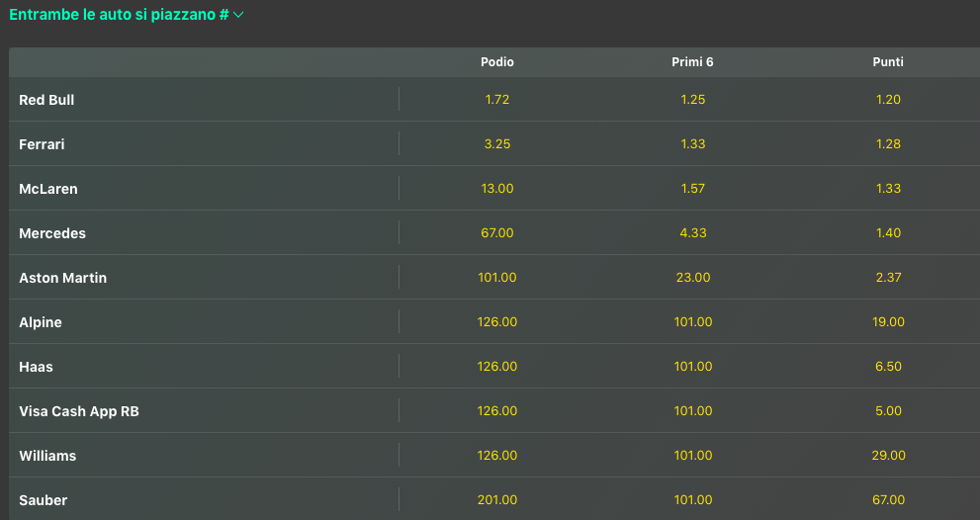
Task: Click Red Bull Podio odds 1.72
Action: (497, 100)
